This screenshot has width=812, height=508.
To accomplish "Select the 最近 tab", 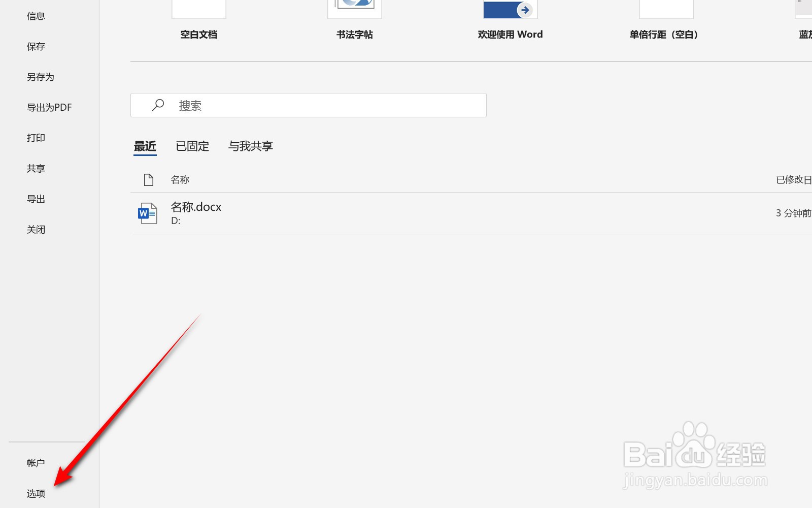I will 145,146.
